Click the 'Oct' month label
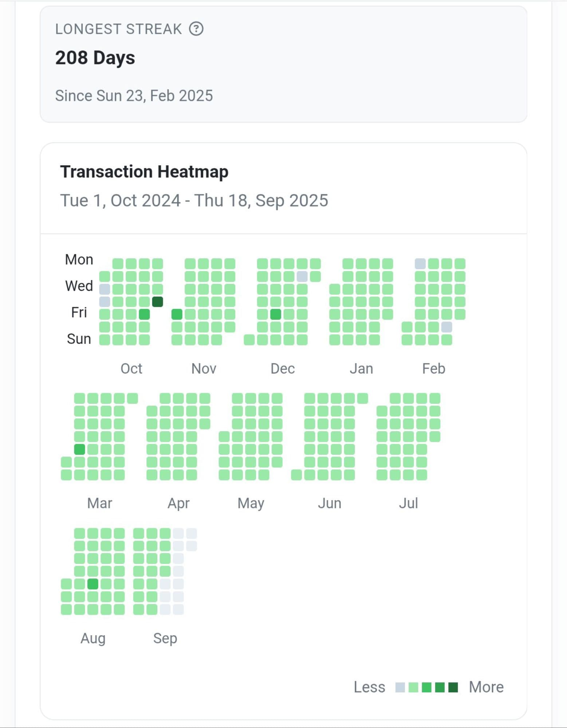This screenshot has height=728, width=567. pos(131,369)
